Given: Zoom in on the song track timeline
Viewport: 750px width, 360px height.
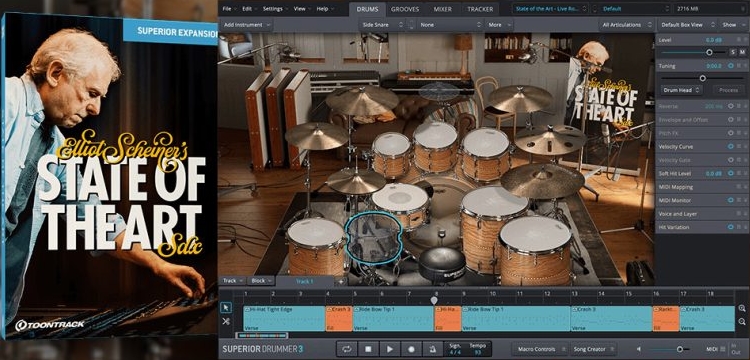Looking at the screenshot, I should coord(742,308).
